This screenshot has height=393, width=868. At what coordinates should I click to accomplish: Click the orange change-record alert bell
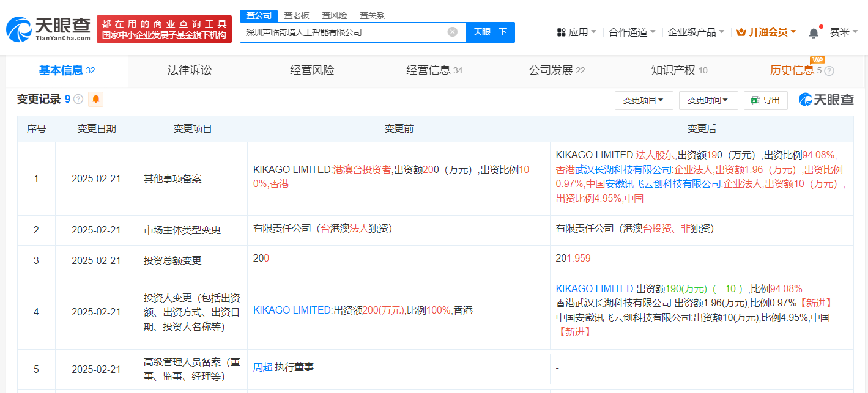(x=96, y=99)
